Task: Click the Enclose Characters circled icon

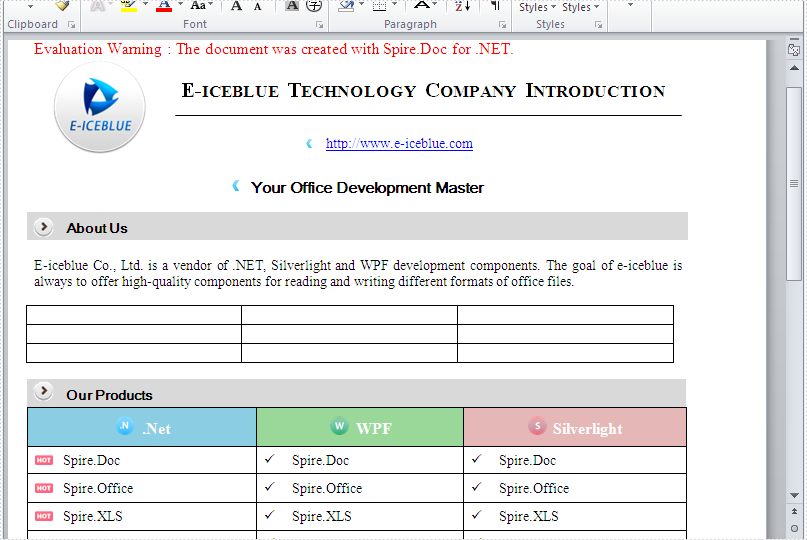Action: [x=314, y=6]
